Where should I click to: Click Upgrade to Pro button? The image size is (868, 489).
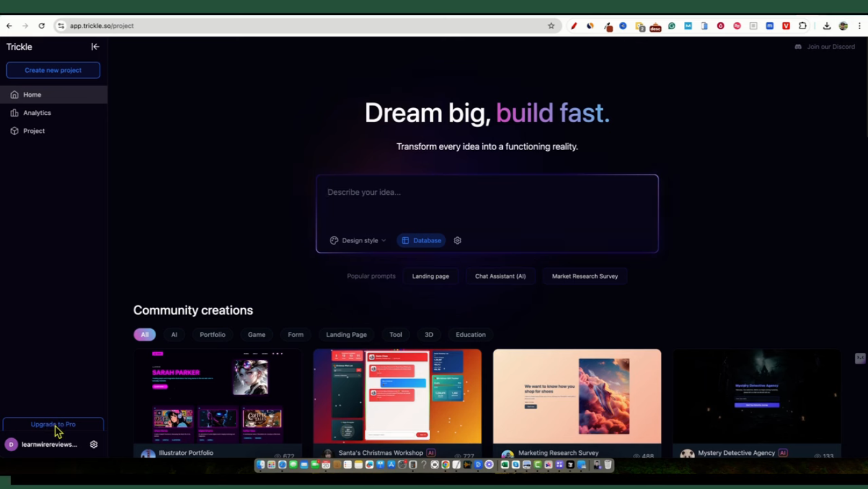(x=53, y=424)
